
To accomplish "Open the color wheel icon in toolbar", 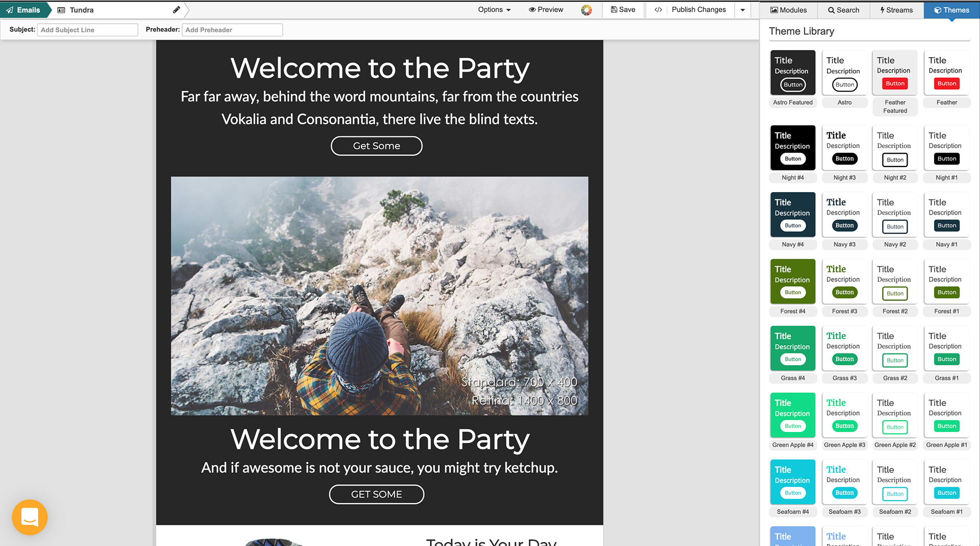I will coord(586,10).
